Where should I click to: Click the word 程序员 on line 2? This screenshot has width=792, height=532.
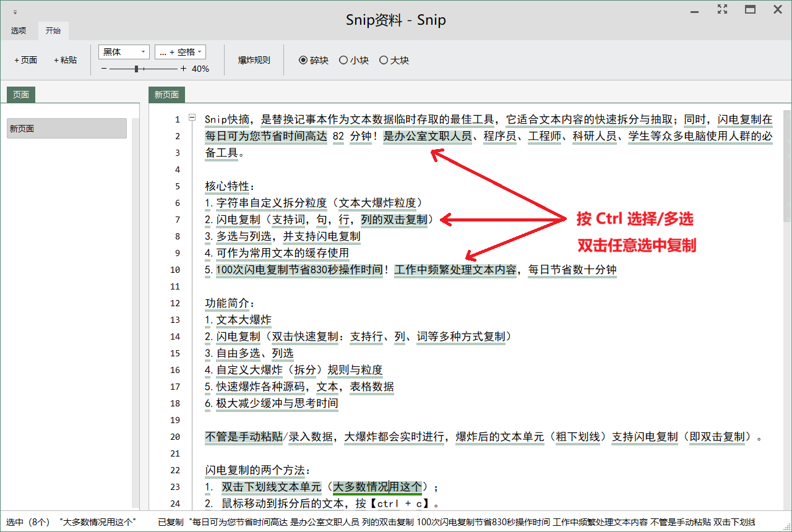[x=500, y=136]
